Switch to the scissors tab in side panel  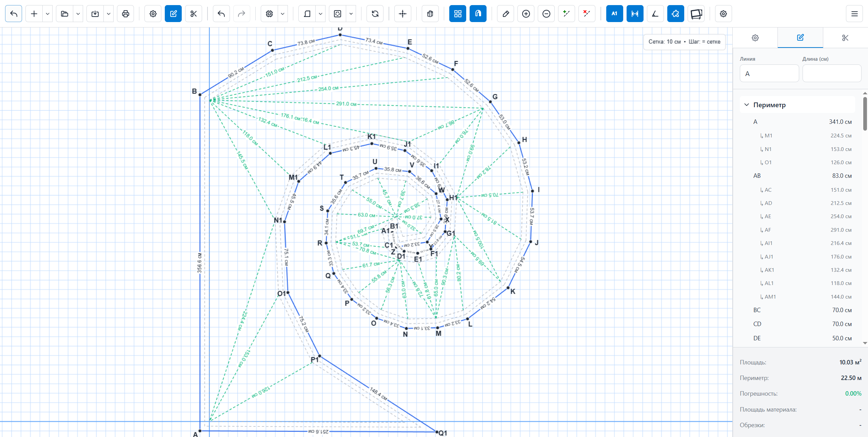(845, 38)
